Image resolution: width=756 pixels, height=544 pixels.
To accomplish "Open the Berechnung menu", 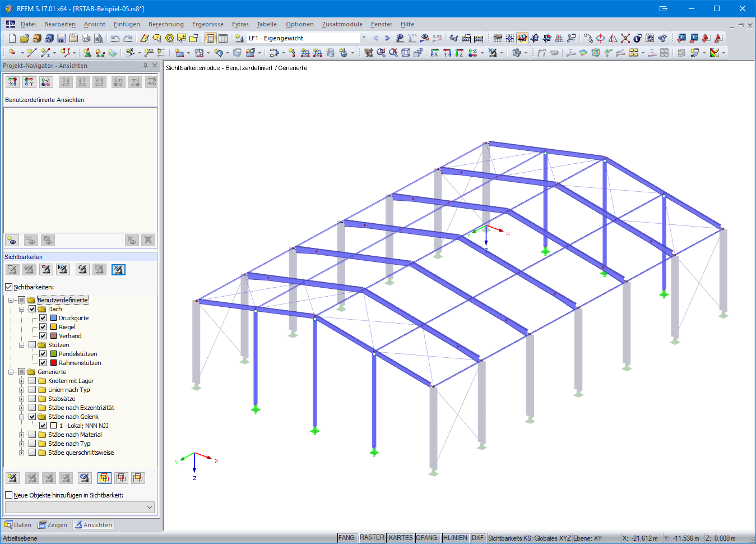I will [x=166, y=24].
